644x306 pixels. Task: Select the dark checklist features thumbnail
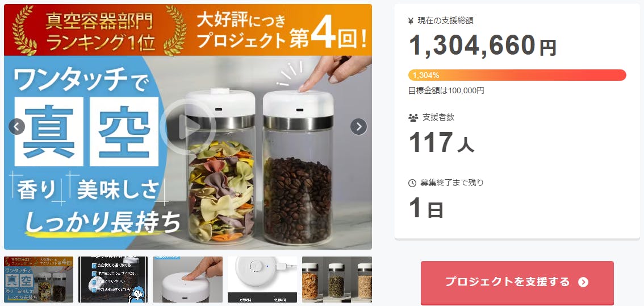click(x=113, y=280)
